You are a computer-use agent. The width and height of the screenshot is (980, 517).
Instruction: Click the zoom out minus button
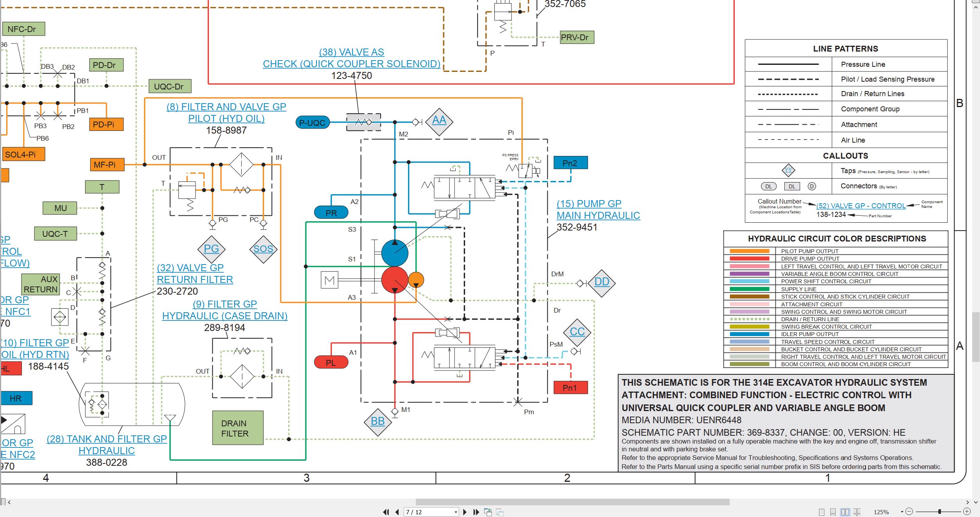[x=909, y=512]
